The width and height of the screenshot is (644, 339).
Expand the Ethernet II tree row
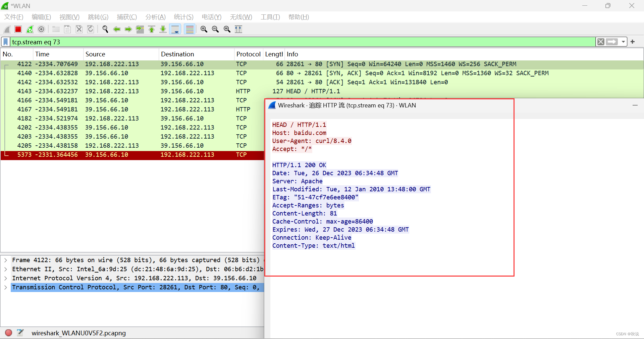[6, 269]
